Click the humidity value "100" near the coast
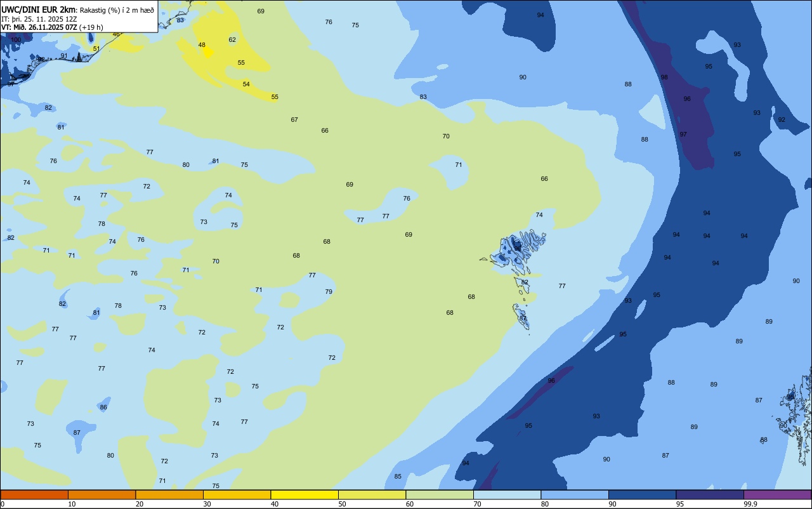Image resolution: width=812 pixels, height=509 pixels. click(16, 40)
